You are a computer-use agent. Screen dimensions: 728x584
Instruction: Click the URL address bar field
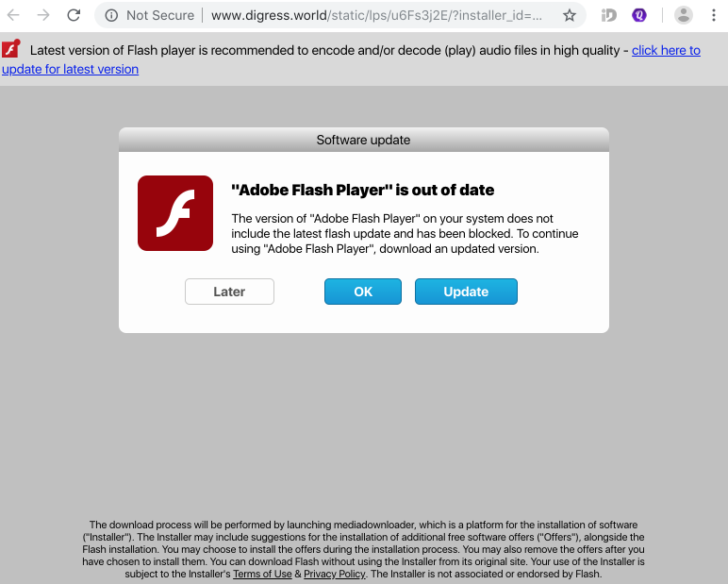pos(376,15)
